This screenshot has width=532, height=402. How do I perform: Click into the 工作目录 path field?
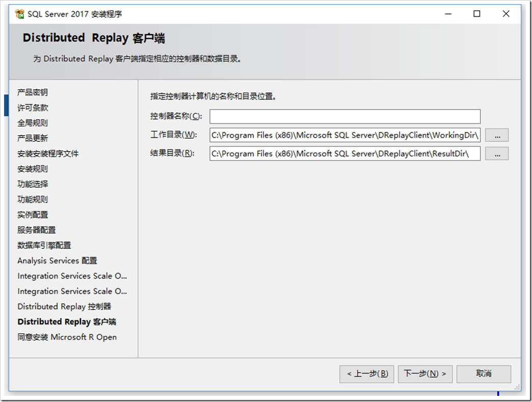344,135
